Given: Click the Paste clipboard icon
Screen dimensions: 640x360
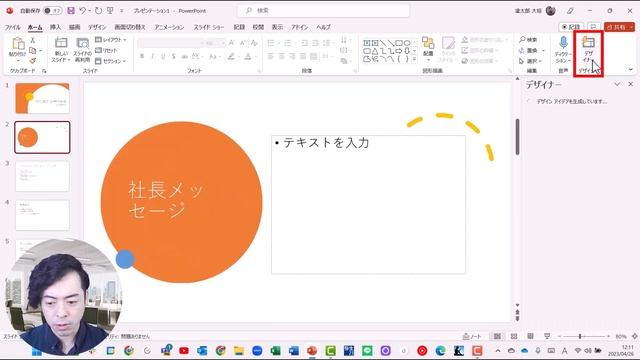Looking at the screenshot, I should pyautogui.click(x=18, y=43).
